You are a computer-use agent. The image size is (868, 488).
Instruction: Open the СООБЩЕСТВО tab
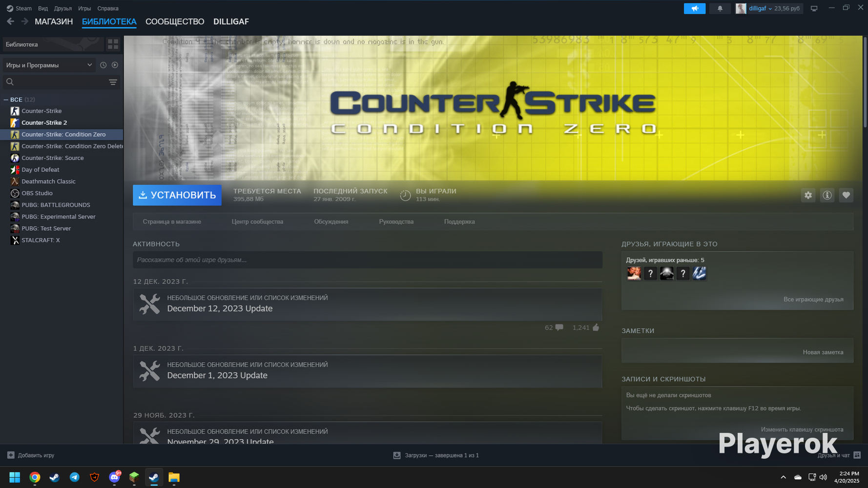click(x=175, y=21)
